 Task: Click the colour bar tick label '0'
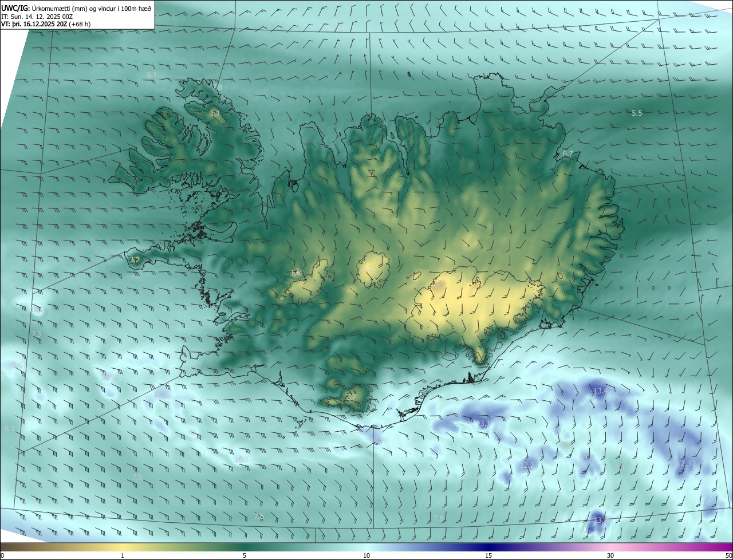coord(2,556)
